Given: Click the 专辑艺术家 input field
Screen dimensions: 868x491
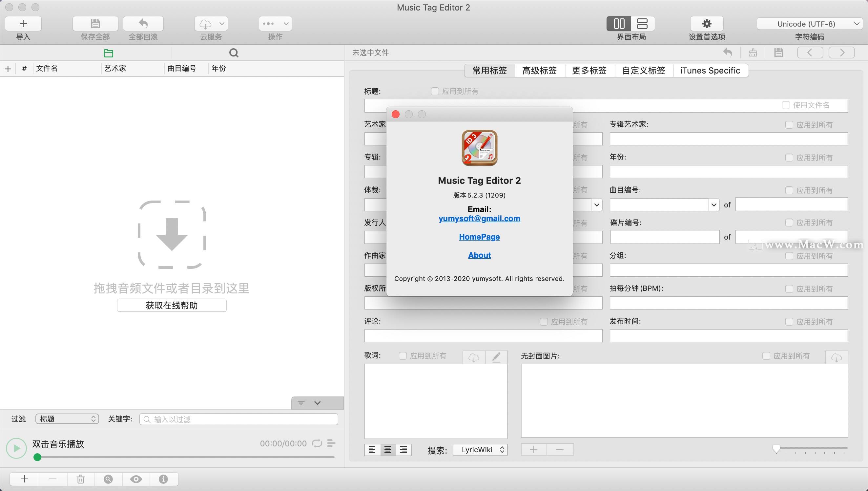Looking at the screenshot, I should point(729,139).
